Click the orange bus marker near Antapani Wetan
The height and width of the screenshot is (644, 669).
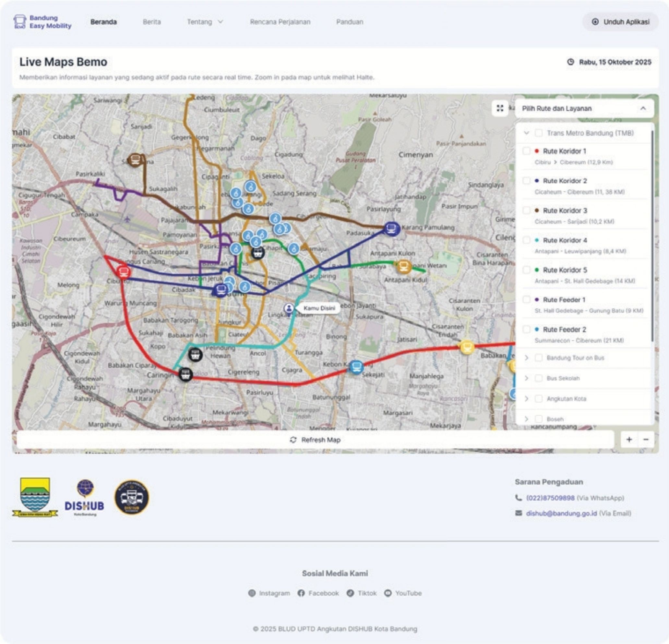point(403,266)
